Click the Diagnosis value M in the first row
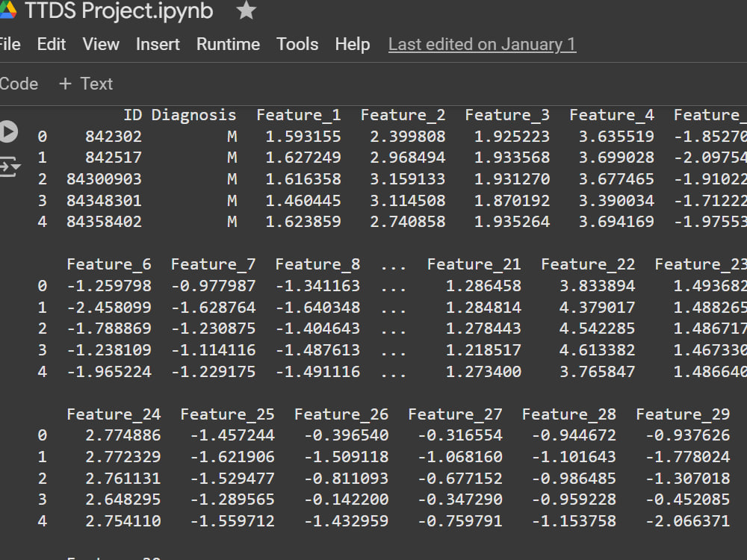The height and width of the screenshot is (560, 747). click(x=231, y=136)
